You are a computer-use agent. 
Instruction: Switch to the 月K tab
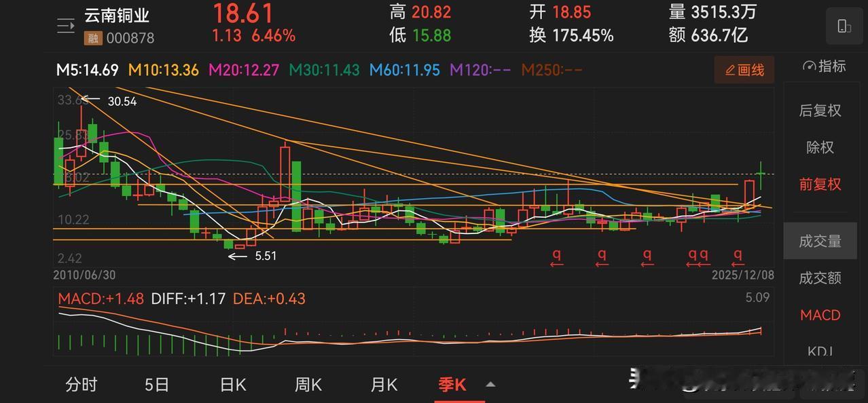(x=384, y=385)
